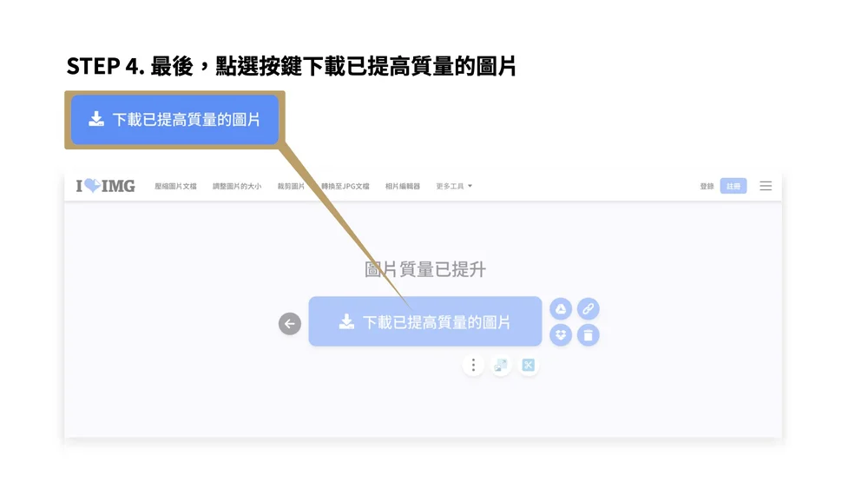
Task: Delete the image with trash icon
Action: click(x=588, y=335)
